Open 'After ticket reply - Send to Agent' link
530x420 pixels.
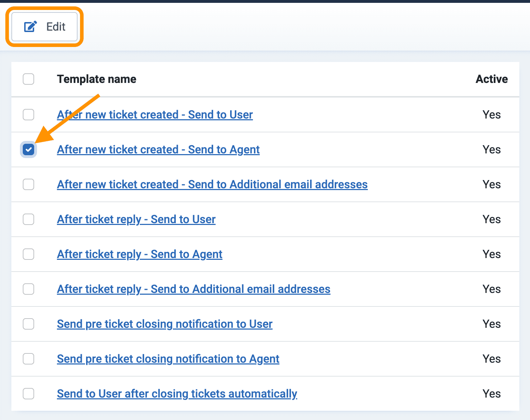(x=139, y=254)
